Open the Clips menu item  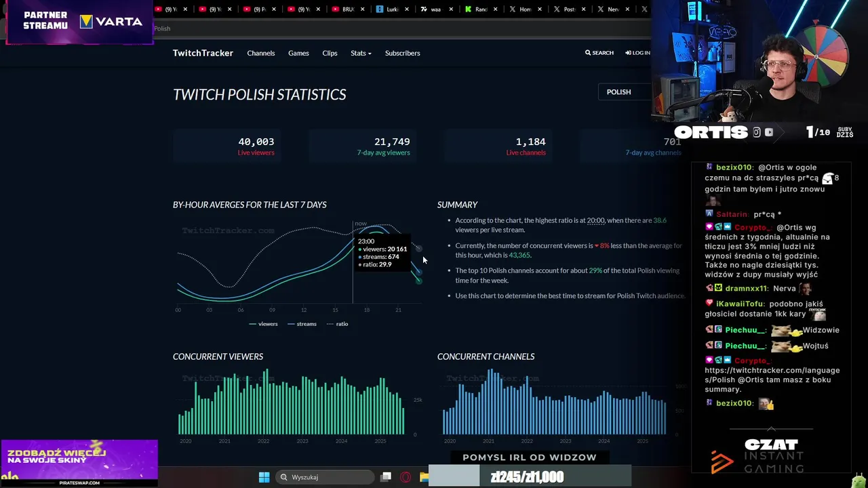pyautogui.click(x=330, y=53)
